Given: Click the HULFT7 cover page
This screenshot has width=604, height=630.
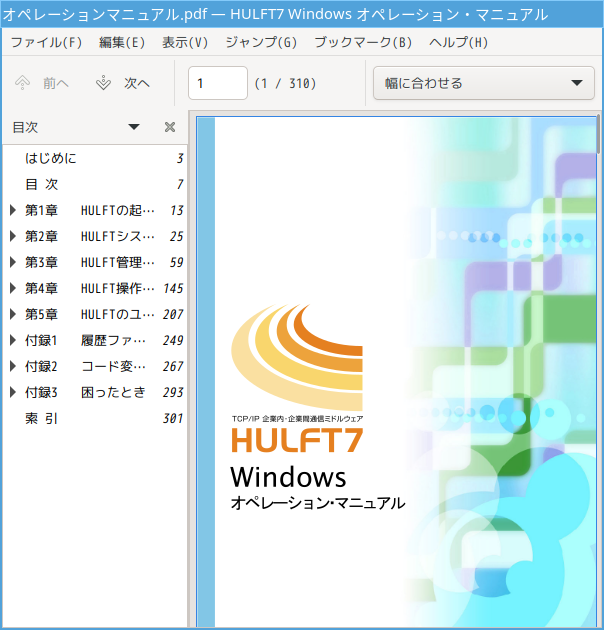Looking at the screenshot, I should [x=396, y=372].
